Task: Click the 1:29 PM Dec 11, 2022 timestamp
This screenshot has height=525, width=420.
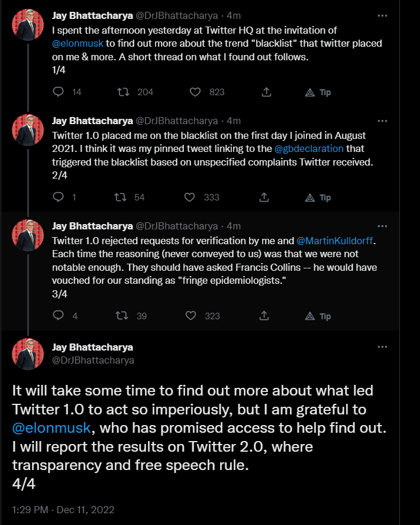Action: pos(63,510)
